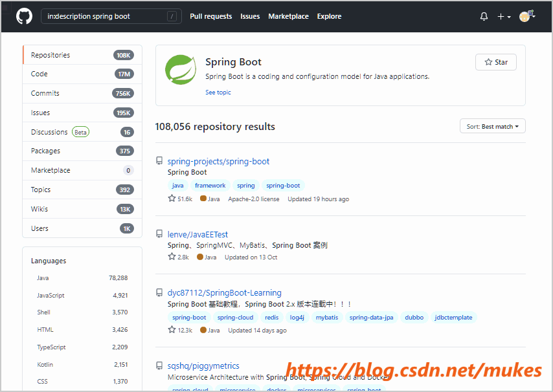Click the slash shortcut key icon
Screen dimensions: 553x392
point(172,16)
